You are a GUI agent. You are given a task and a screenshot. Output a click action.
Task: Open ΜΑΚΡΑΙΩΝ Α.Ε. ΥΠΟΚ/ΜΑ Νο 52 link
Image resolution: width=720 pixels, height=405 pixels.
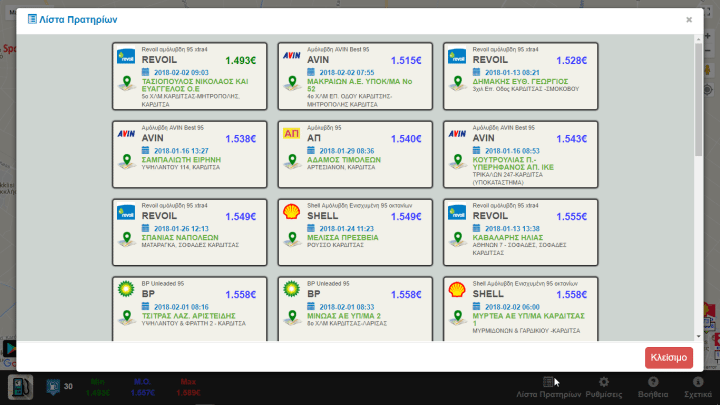click(360, 85)
